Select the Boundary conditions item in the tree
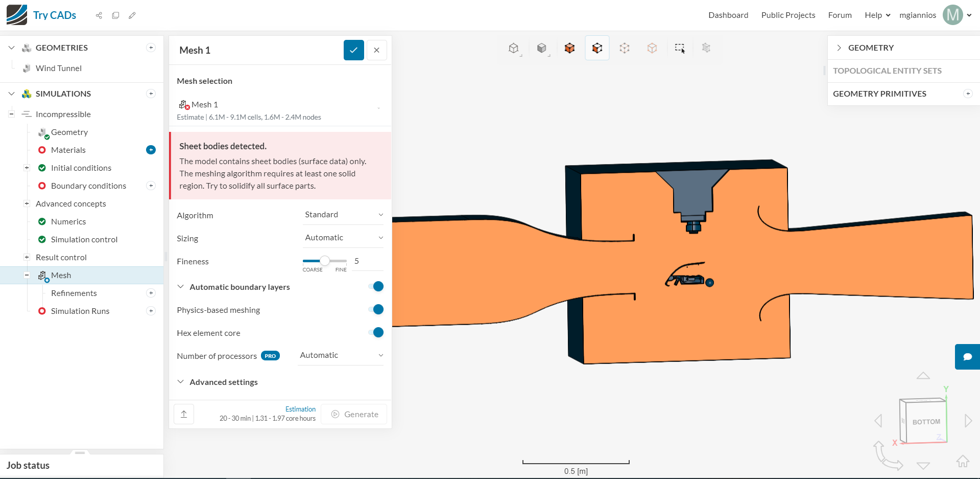This screenshot has width=980, height=479. 88,186
